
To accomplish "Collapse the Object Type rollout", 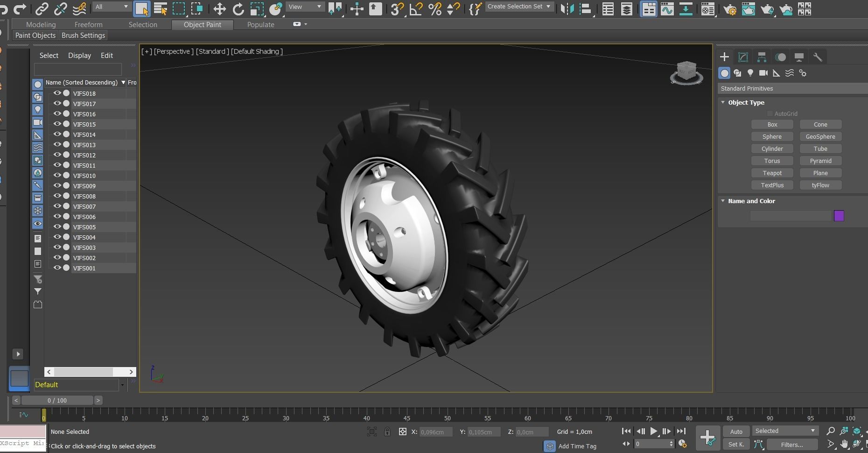I will click(723, 102).
